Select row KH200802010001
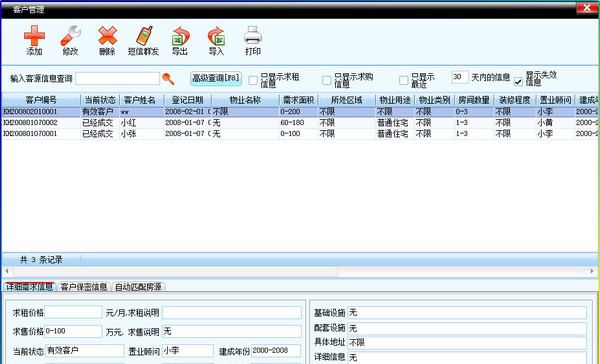Image resolution: width=600 pixels, height=364 pixels. click(300, 112)
